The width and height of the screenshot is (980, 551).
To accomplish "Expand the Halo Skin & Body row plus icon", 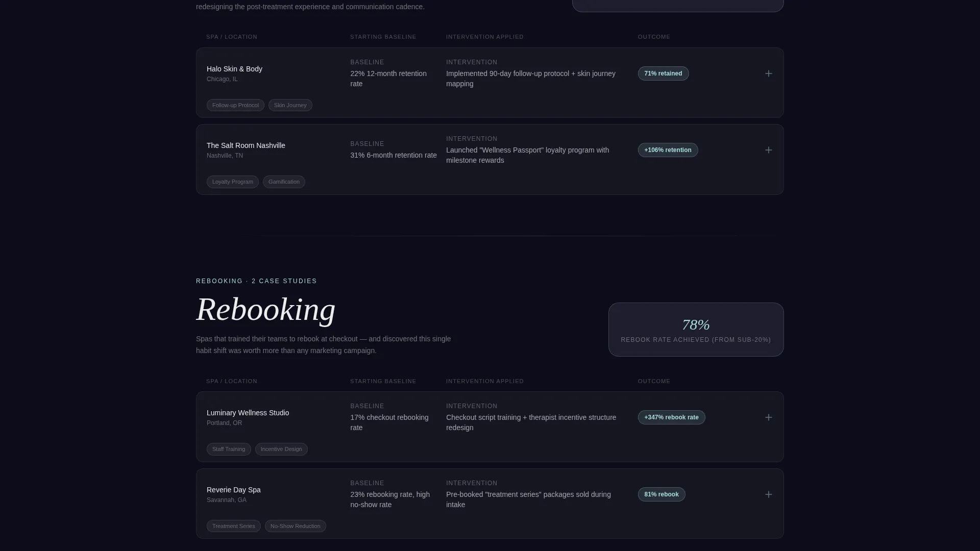I will (769, 73).
